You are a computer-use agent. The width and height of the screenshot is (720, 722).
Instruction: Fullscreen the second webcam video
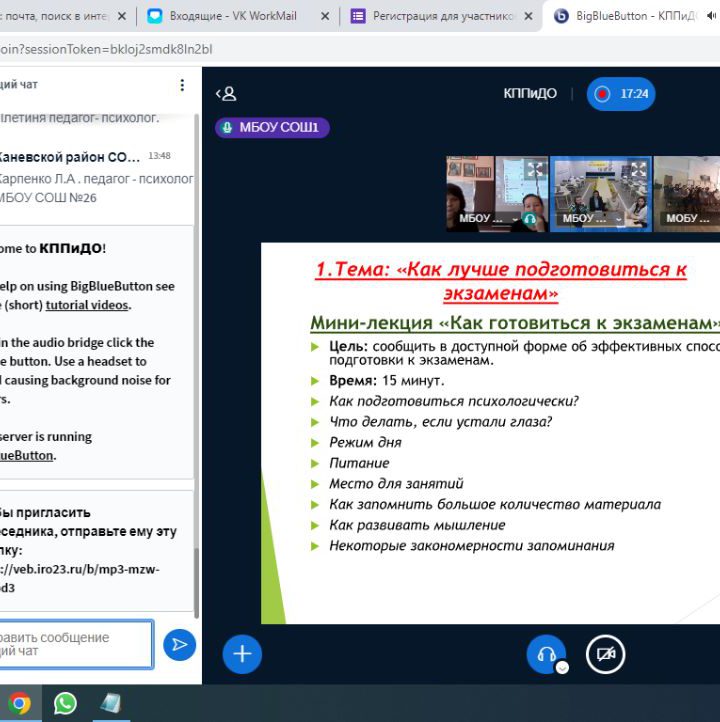point(638,169)
